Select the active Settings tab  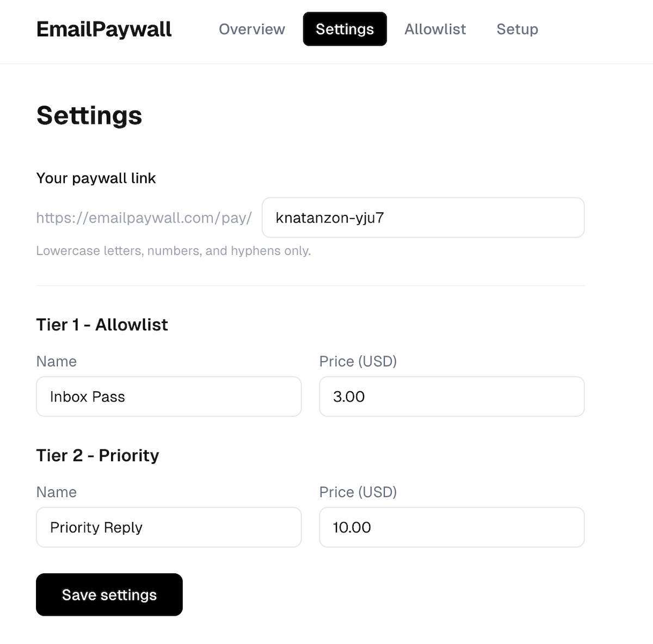[x=344, y=29]
